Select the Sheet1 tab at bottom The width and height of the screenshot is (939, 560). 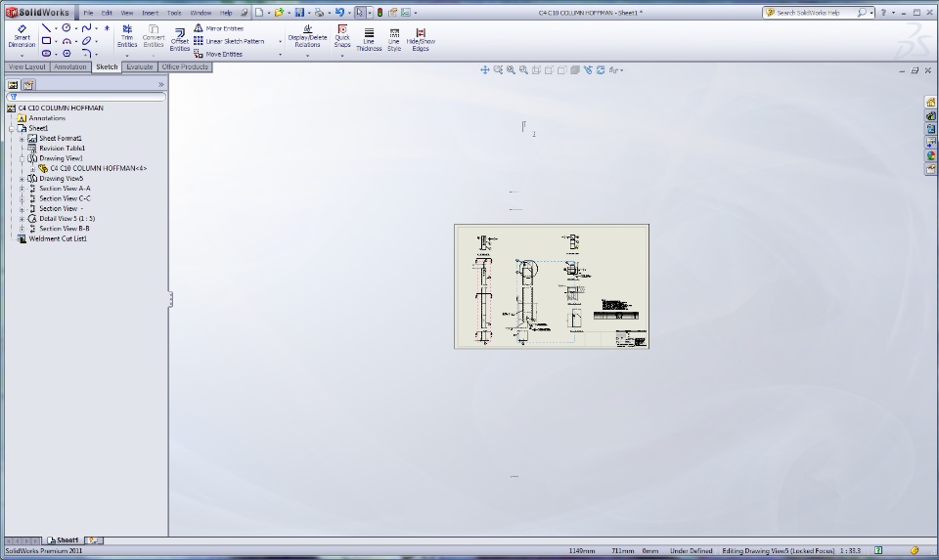(63, 540)
